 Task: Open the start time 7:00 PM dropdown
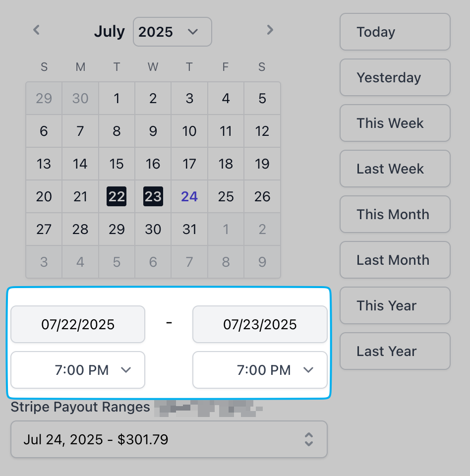(78, 370)
